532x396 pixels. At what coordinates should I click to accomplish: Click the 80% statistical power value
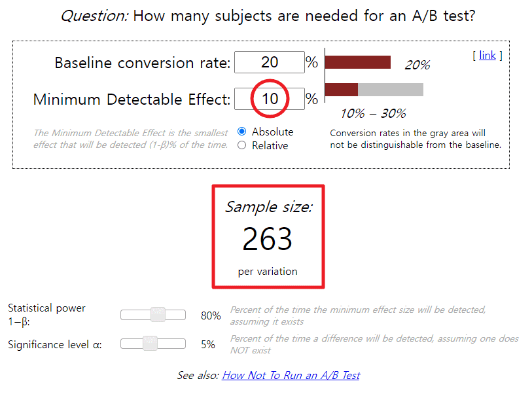click(x=211, y=315)
